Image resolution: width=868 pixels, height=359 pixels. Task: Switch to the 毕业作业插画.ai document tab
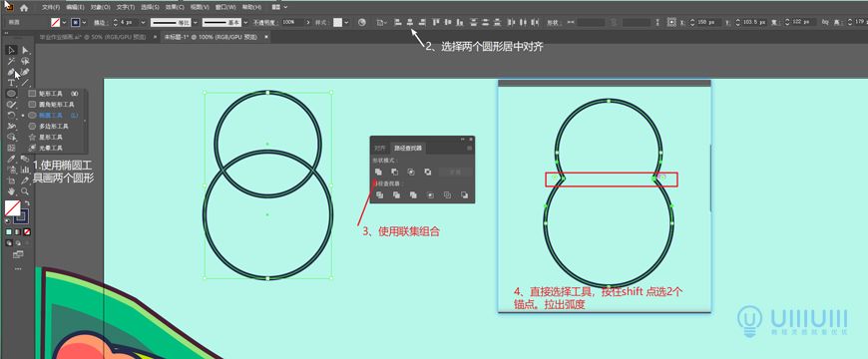[x=93, y=37]
